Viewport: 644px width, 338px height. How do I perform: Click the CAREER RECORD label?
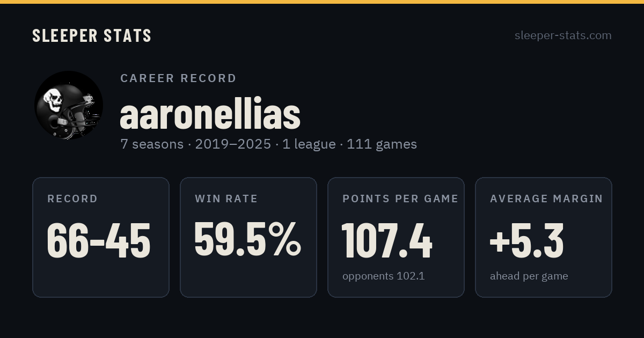178,78
